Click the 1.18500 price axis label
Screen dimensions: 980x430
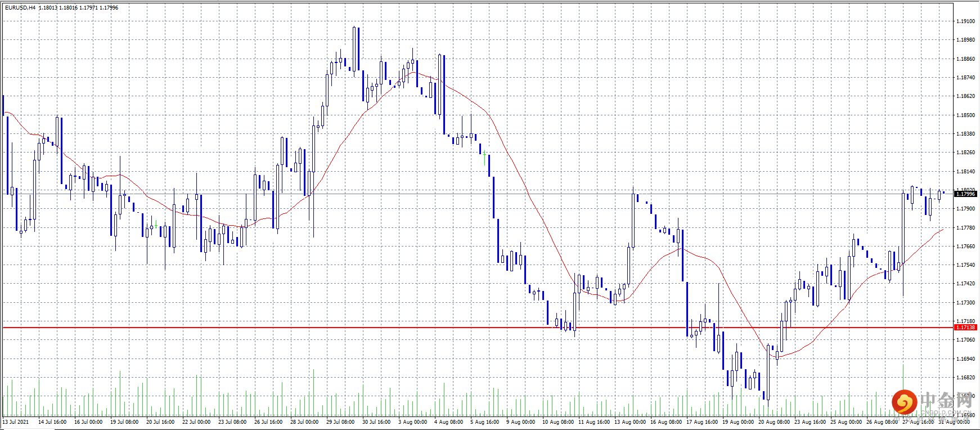965,115
